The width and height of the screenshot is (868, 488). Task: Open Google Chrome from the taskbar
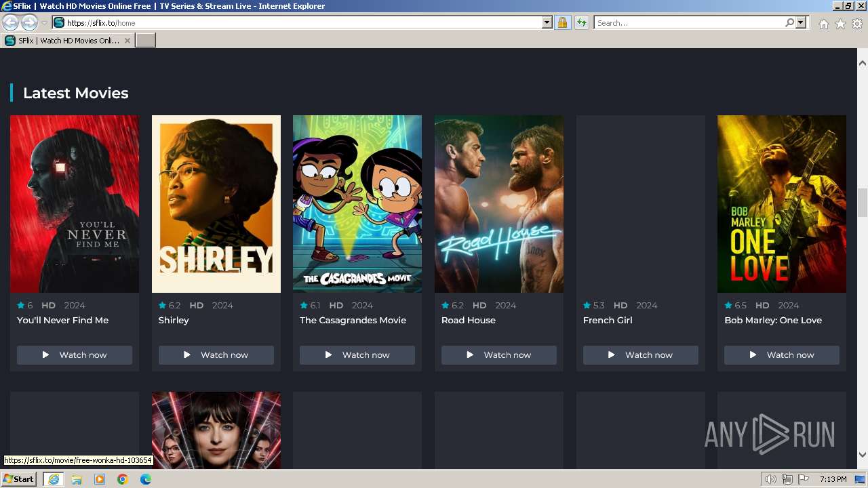(123, 479)
